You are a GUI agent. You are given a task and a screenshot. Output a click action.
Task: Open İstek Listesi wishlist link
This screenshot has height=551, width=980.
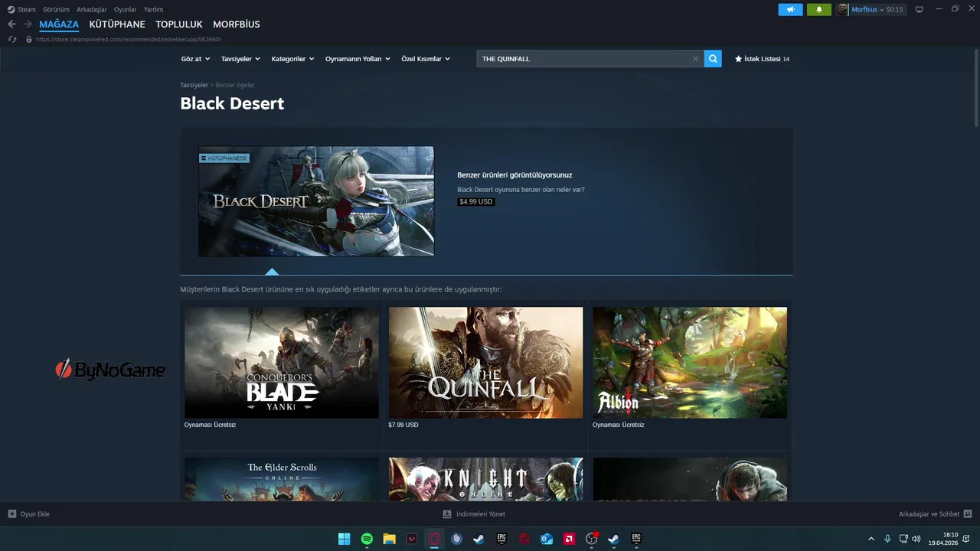pos(762,59)
